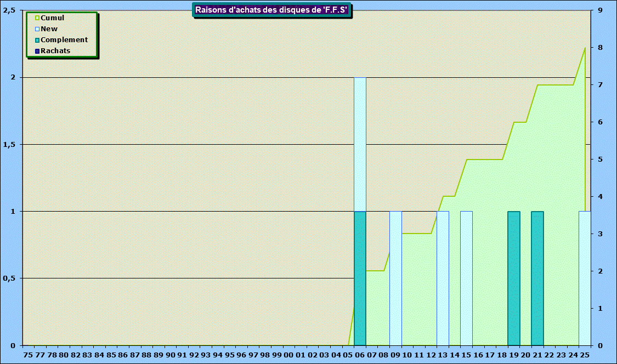Click the New bar for year 09
Screen dimensions: 617x364
395,278
